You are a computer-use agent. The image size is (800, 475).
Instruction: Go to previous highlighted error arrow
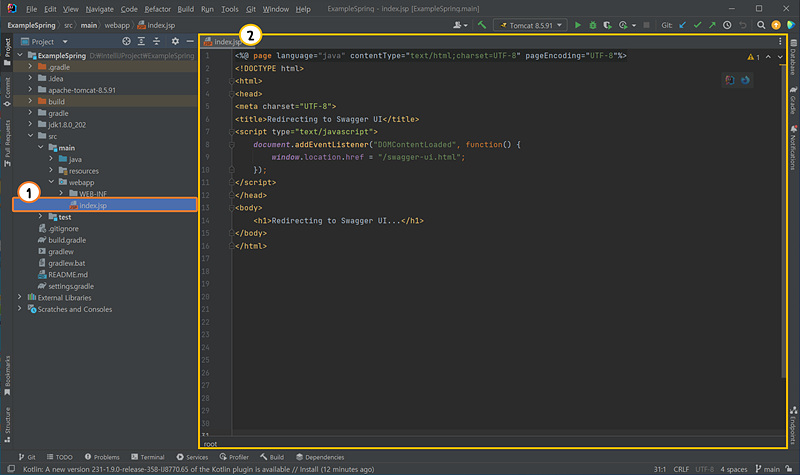pyautogui.click(x=768, y=57)
